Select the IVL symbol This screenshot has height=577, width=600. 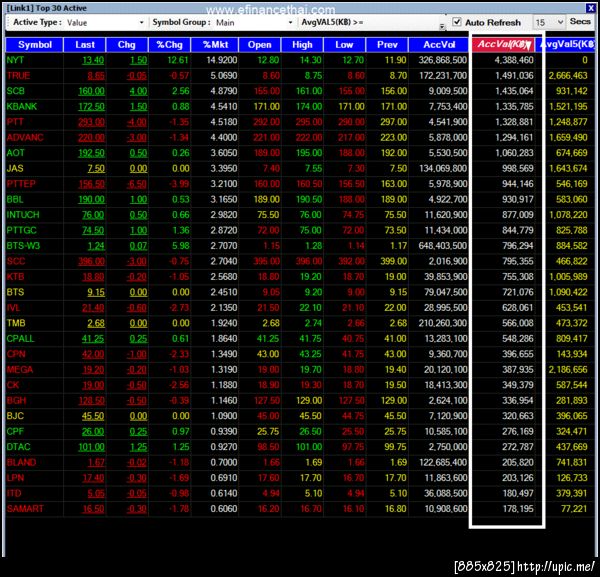pyautogui.click(x=13, y=308)
